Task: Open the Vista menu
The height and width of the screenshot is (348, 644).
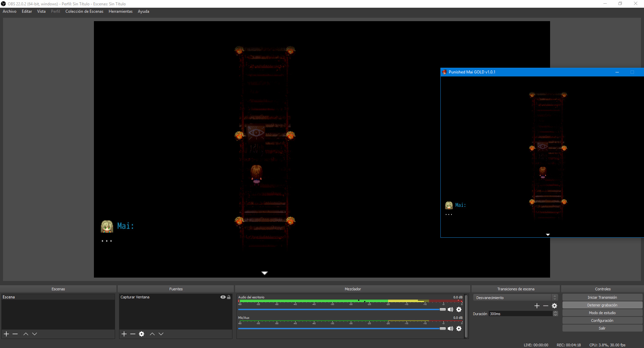Action: 41,11
